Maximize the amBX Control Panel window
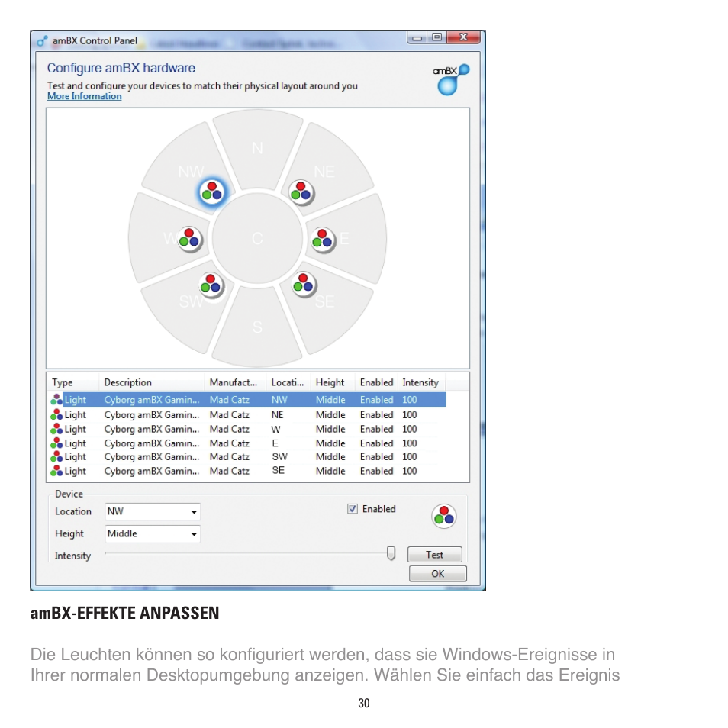The image size is (728, 728). (x=437, y=37)
